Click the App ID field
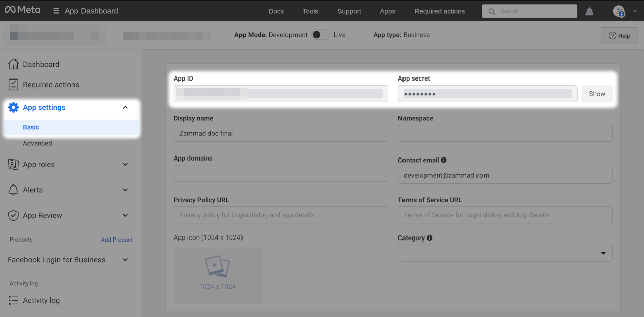Screen dimensions: 644x317 coord(281,94)
